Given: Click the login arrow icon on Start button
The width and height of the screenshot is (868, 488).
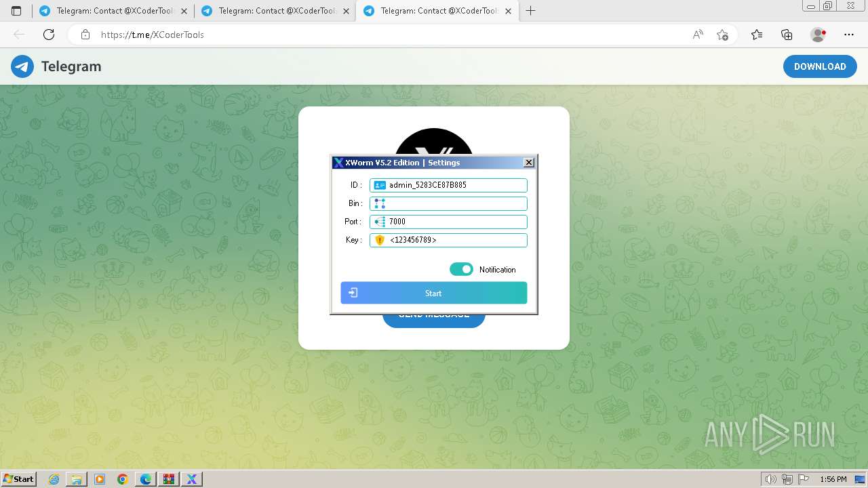Looking at the screenshot, I should pos(353,293).
